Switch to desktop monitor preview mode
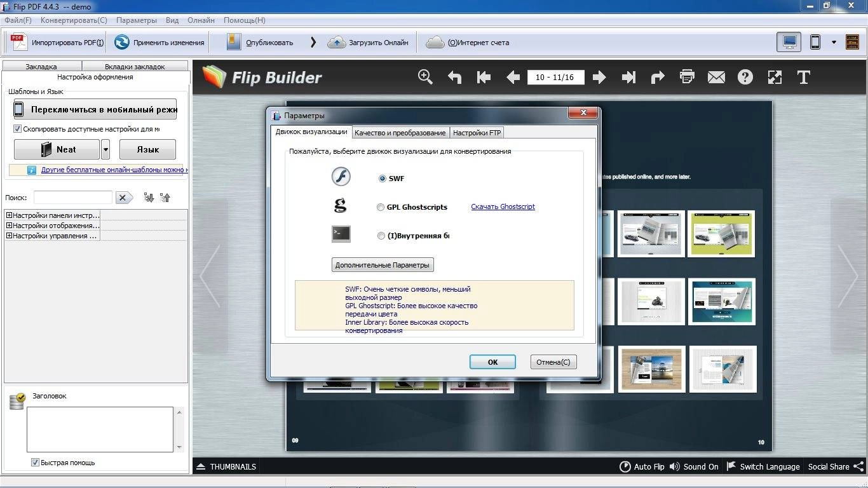 pyautogui.click(x=789, y=43)
